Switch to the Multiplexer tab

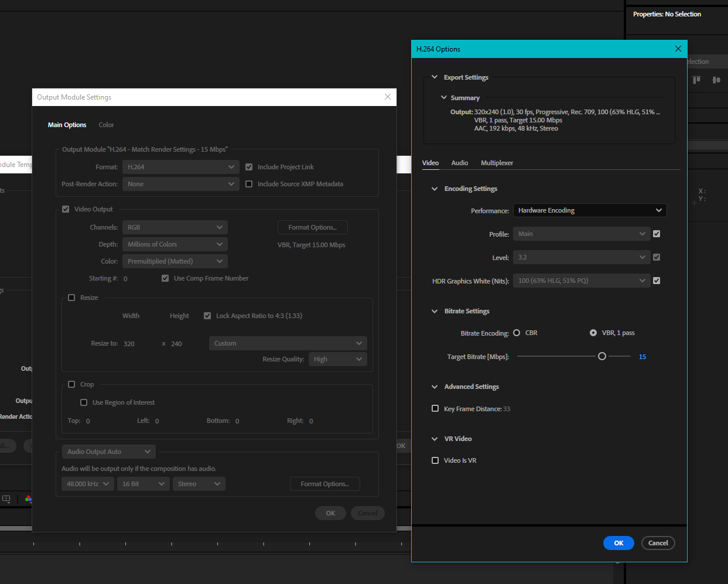coord(497,163)
